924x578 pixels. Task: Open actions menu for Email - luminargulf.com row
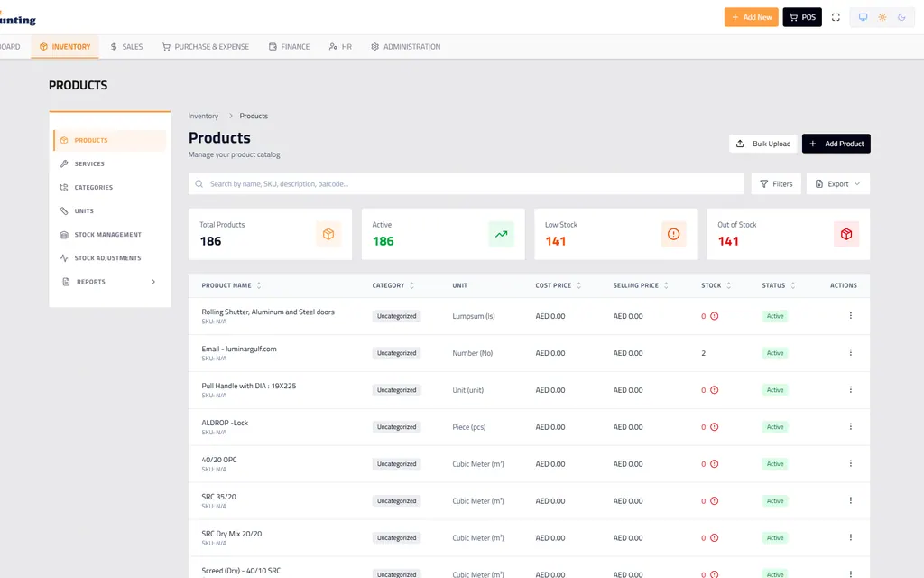pyautogui.click(x=850, y=353)
